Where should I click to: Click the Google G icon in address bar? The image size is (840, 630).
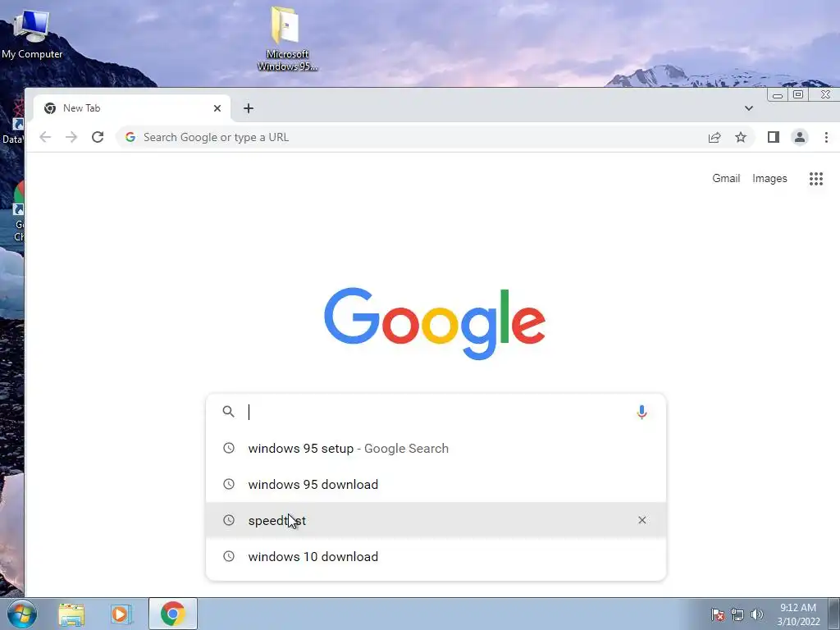pos(130,137)
